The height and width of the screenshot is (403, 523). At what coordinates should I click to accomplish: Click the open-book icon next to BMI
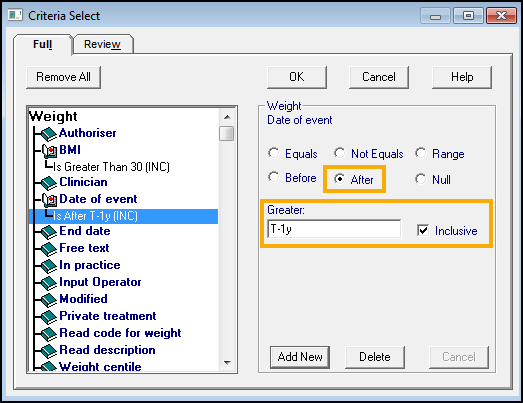(50, 151)
